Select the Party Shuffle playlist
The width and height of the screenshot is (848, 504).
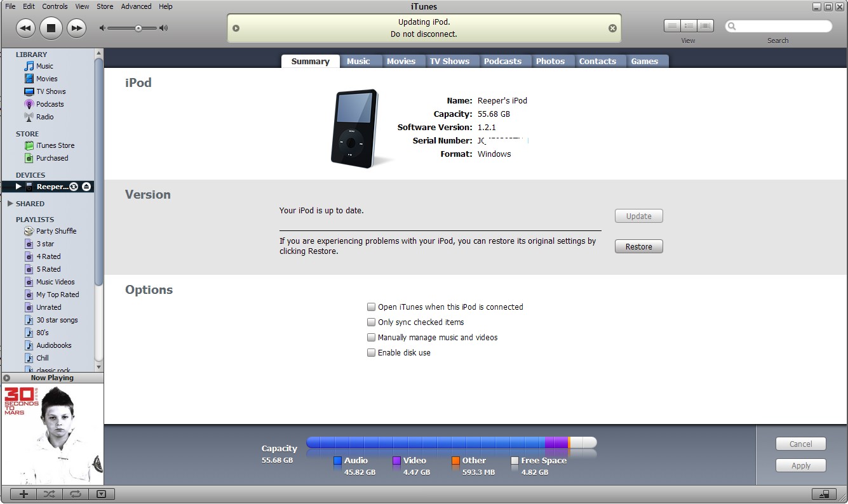[56, 231]
